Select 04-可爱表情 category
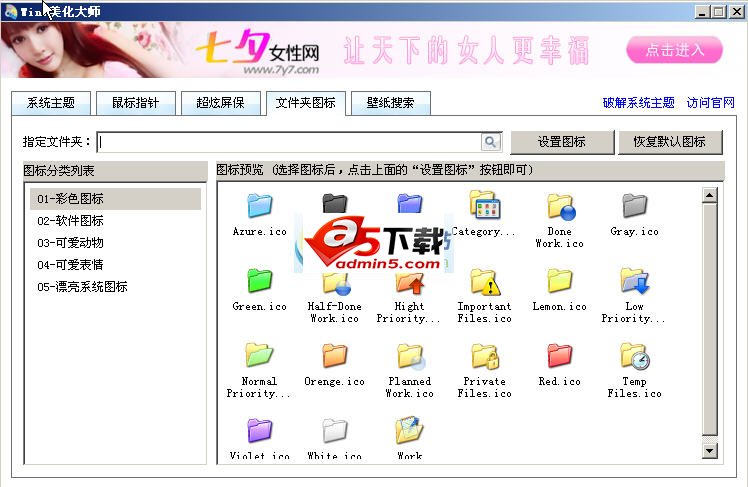 pos(115,265)
